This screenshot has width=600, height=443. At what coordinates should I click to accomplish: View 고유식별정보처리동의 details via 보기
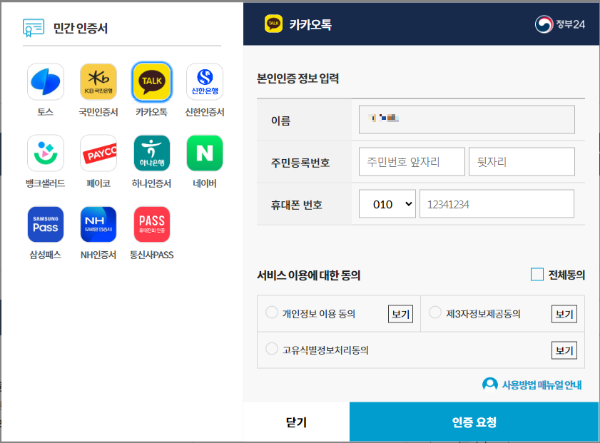[x=564, y=350]
